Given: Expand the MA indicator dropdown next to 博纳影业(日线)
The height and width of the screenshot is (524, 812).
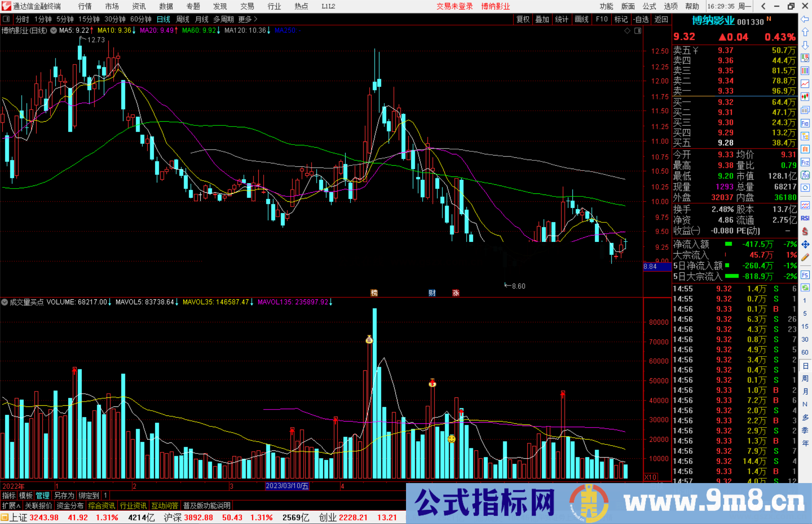Looking at the screenshot, I should [x=54, y=30].
